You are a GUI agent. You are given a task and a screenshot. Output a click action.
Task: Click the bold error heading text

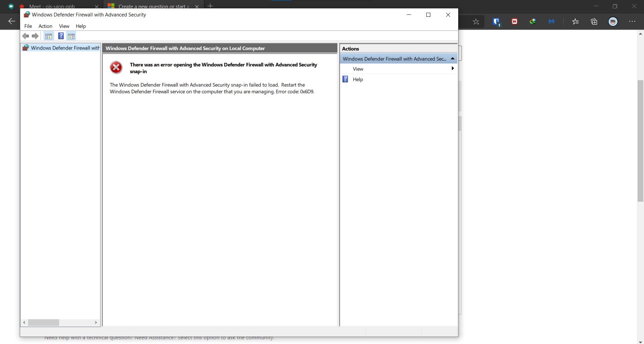pyautogui.click(x=223, y=68)
